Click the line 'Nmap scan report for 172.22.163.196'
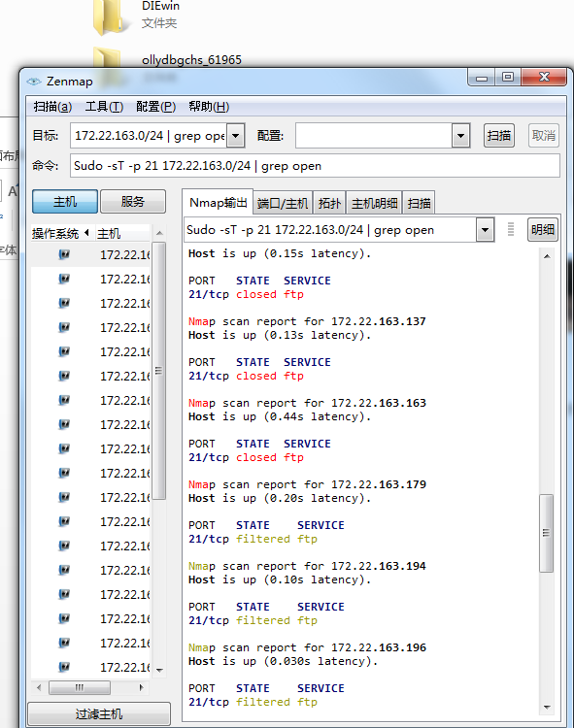This screenshot has height=728, width=574. pyautogui.click(x=307, y=647)
